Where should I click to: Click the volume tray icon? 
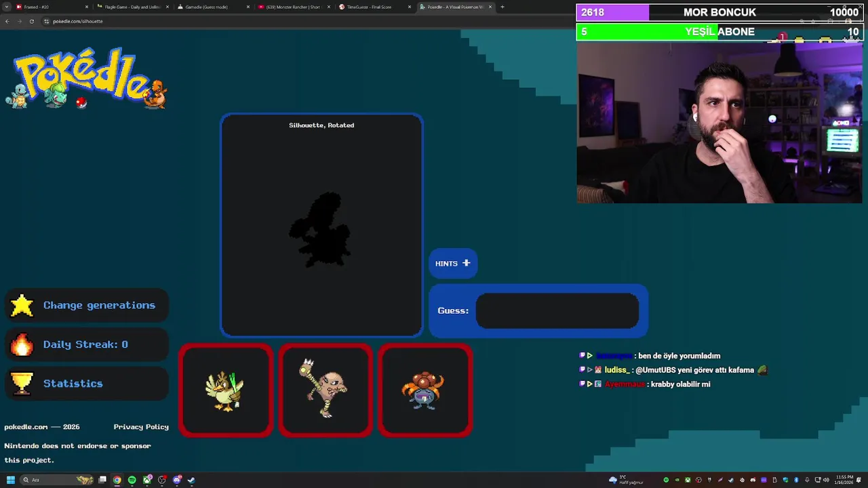[x=826, y=480]
